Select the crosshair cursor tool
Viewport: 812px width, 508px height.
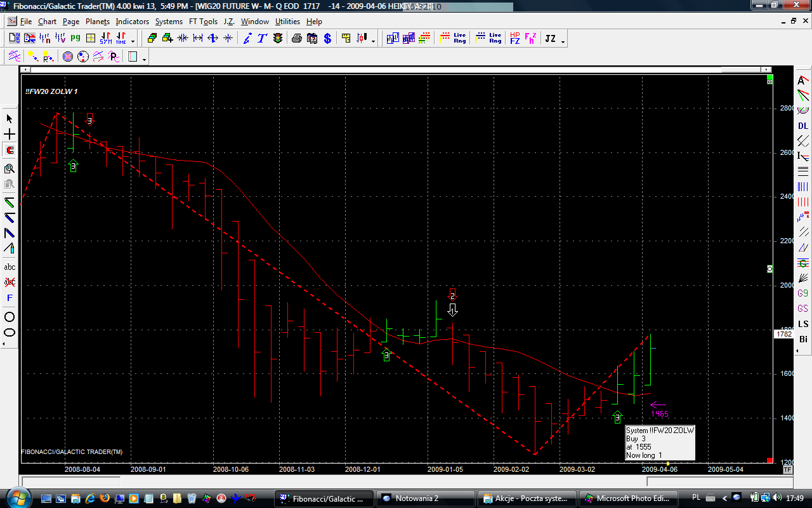10,135
